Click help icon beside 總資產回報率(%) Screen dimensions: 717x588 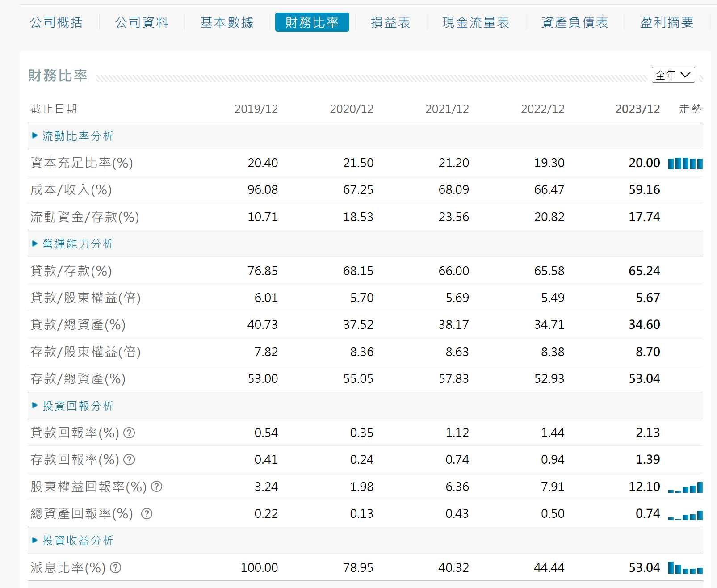[x=147, y=514]
